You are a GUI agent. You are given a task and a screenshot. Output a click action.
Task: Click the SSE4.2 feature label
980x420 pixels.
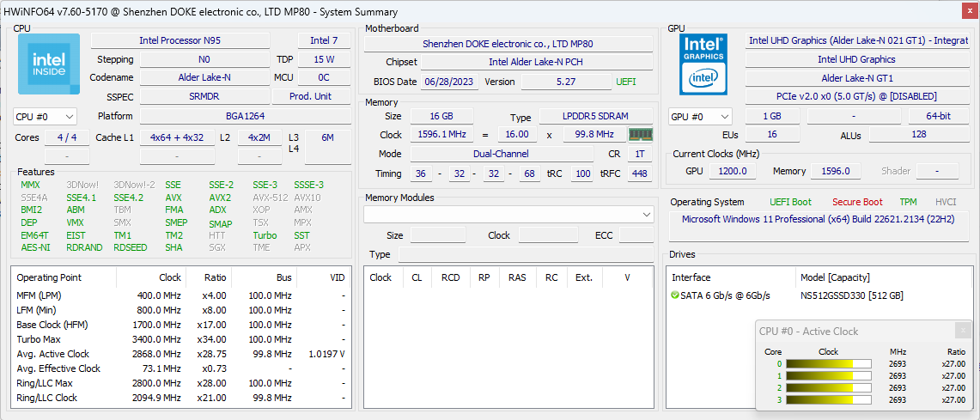(x=129, y=198)
